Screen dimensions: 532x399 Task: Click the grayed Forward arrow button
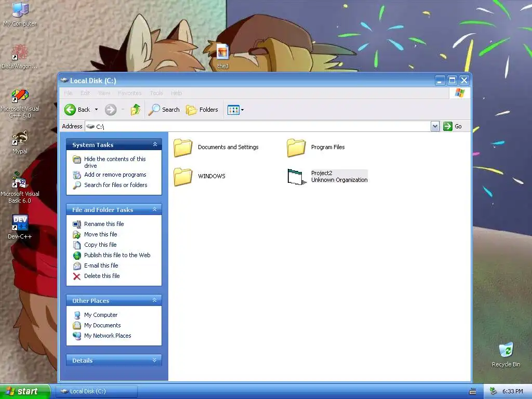[x=111, y=110]
